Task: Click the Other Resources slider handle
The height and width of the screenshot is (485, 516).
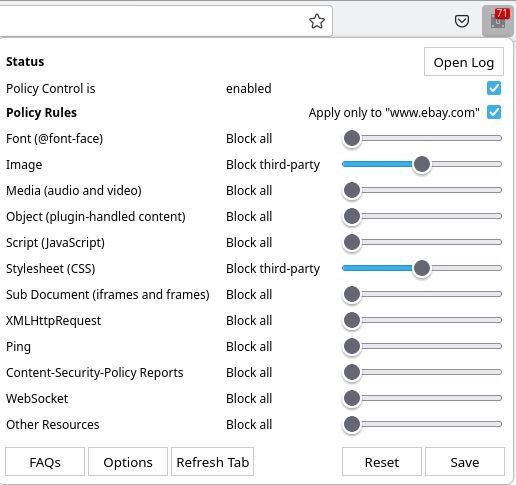Action: pos(352,424)
